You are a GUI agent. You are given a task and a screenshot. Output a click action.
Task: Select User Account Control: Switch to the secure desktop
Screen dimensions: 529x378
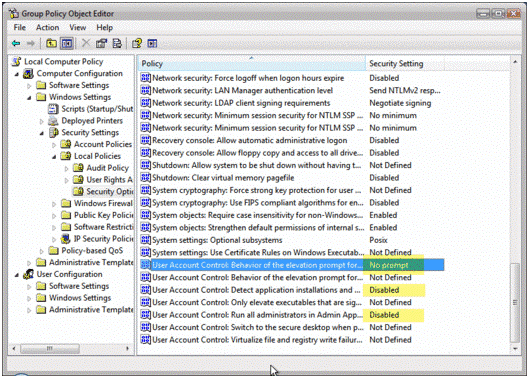258,327
